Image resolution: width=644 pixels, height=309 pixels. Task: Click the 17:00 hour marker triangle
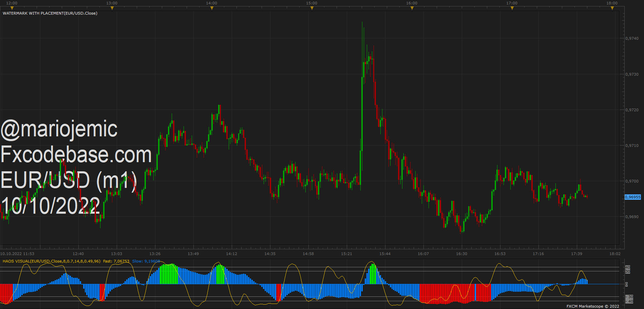(x=512, y=8)
